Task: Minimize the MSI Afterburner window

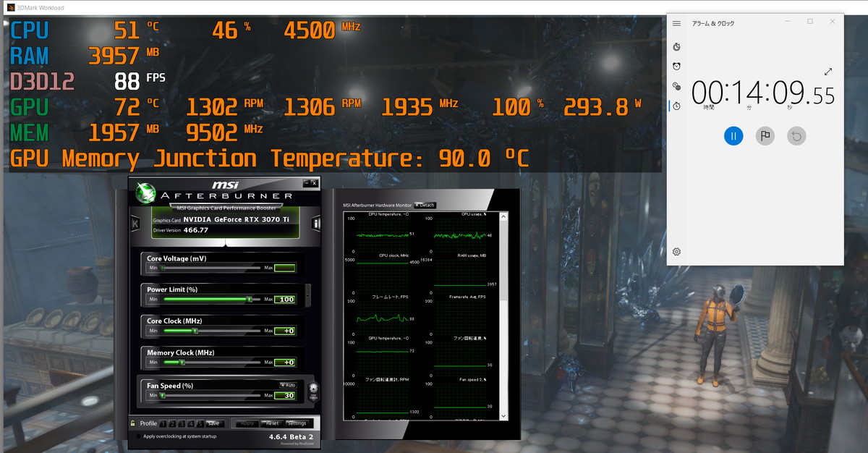Action: point(307,183)
